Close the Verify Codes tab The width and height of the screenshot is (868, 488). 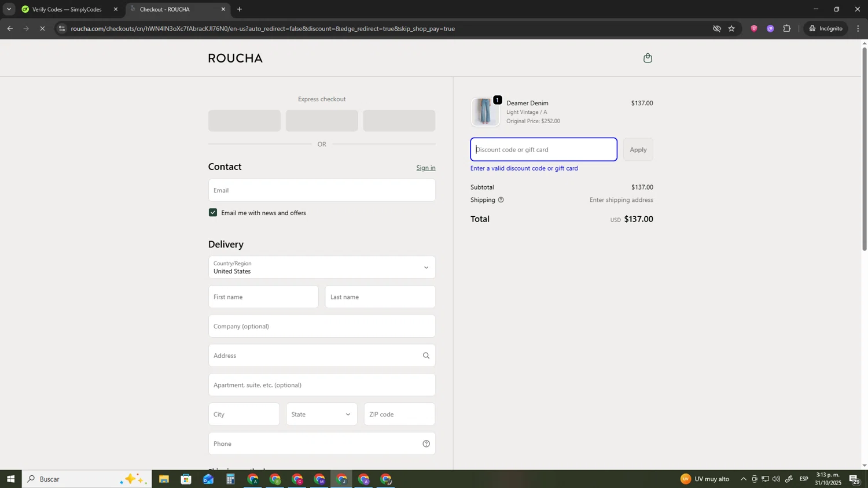coord(115,9)
